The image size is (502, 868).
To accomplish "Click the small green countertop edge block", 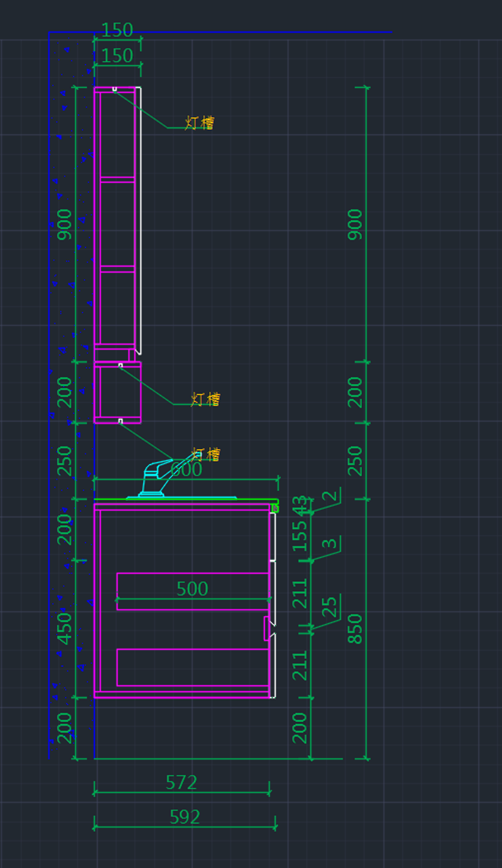I will point(275,508).
